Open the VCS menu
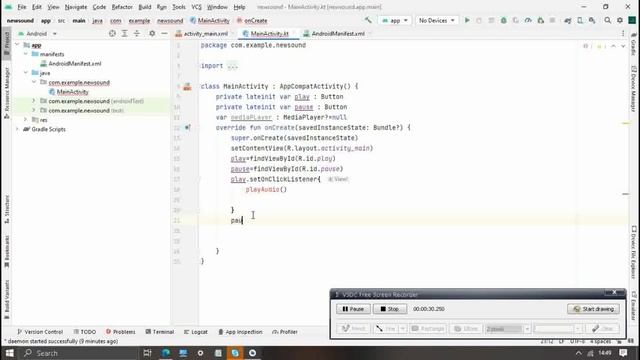 click(196, 7)
